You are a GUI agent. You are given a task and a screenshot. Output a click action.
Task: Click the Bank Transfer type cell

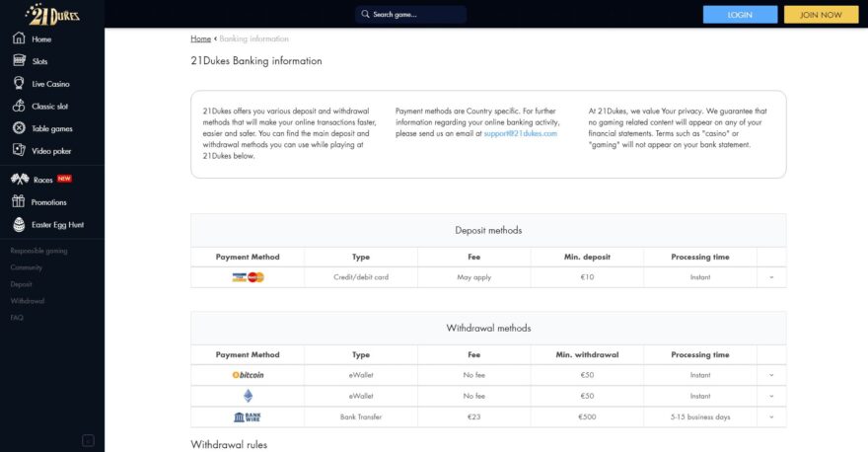pyautogui.click(x=361, y=417)
